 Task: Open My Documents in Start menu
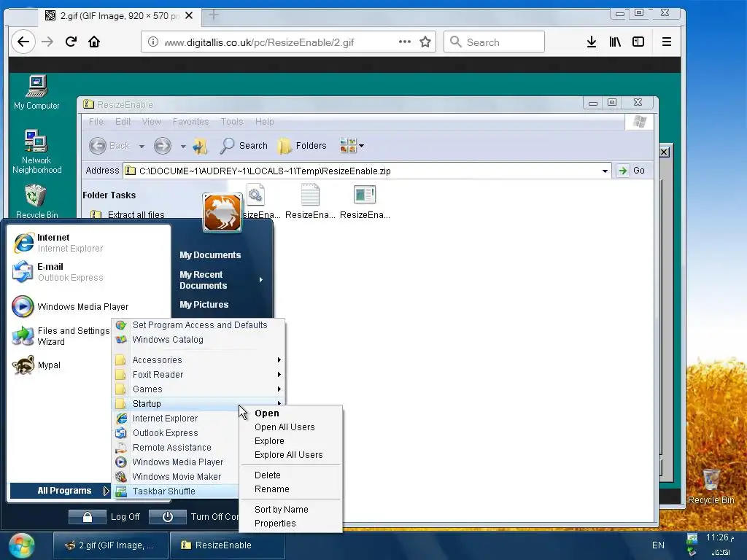tap(210, 255)
